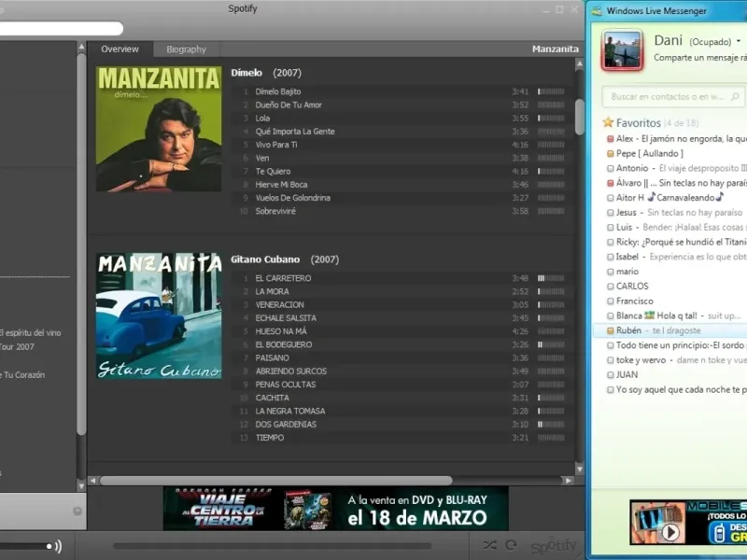The width and height of the screenshot is (747, 560).
Task: Click the Spotify logo in bottom bar
Action: (x=554, y=546)
